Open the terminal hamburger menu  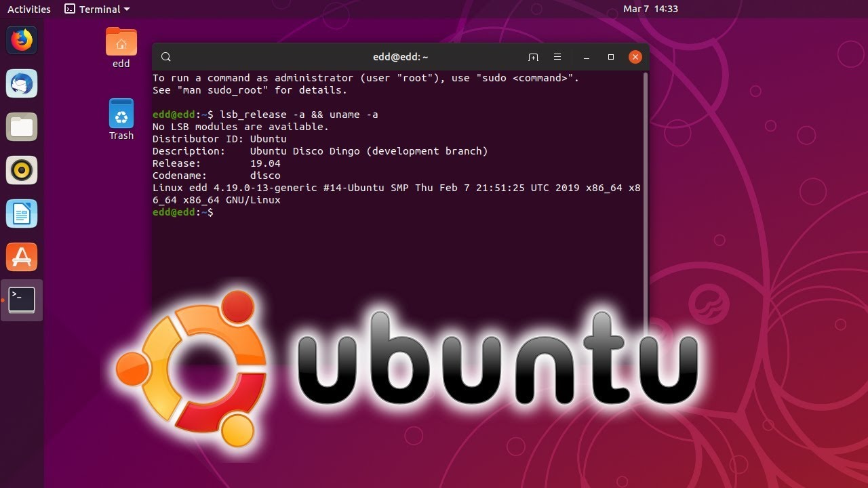(x=557, y=58)
